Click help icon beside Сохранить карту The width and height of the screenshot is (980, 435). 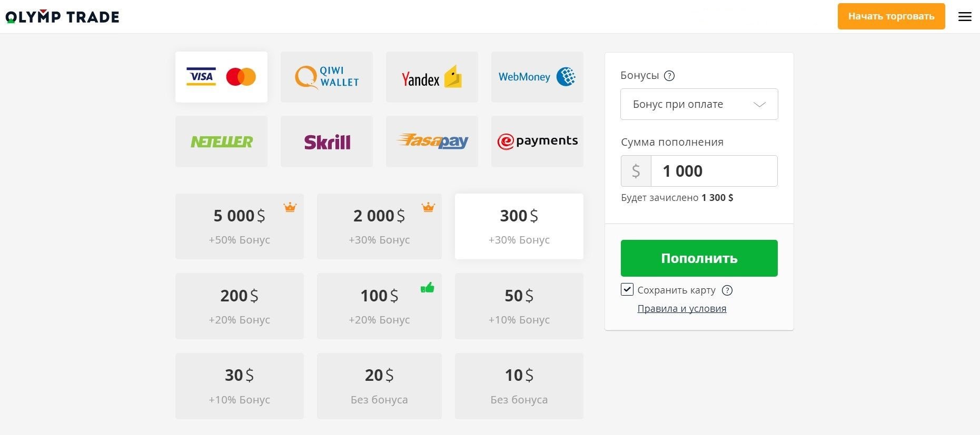727,290
